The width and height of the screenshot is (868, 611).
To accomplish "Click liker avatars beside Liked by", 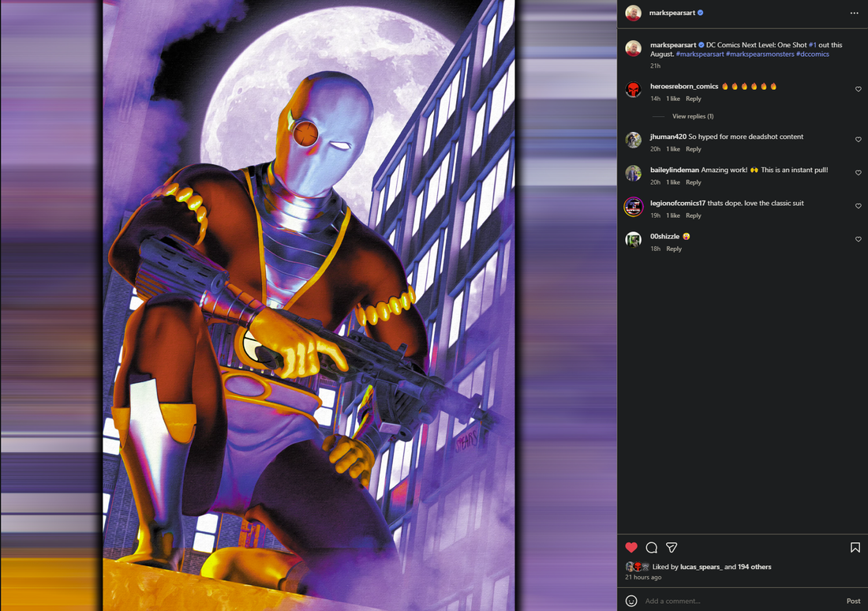I will 637,567.
